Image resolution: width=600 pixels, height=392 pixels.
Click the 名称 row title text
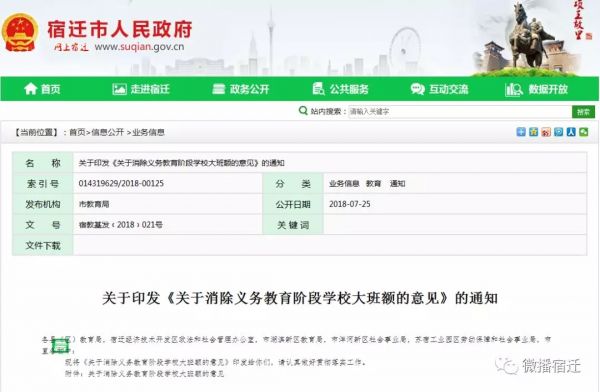(181, 163)
